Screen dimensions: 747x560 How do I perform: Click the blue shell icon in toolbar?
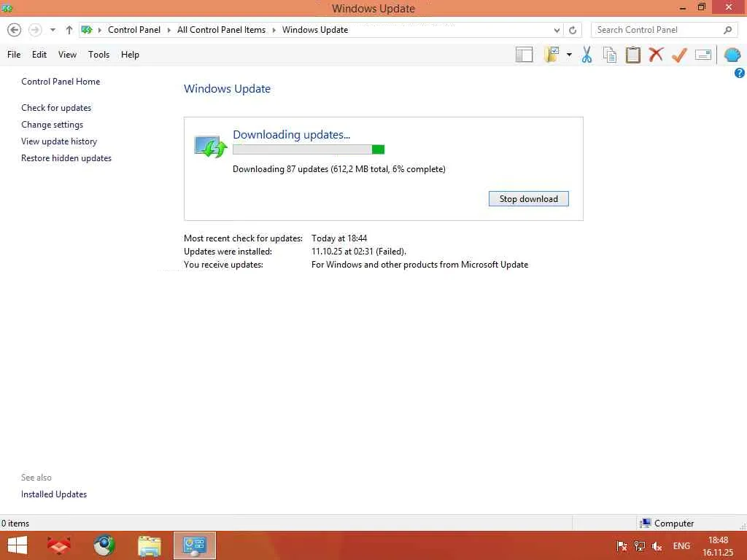pyautogui.click(x=732, y=55)
